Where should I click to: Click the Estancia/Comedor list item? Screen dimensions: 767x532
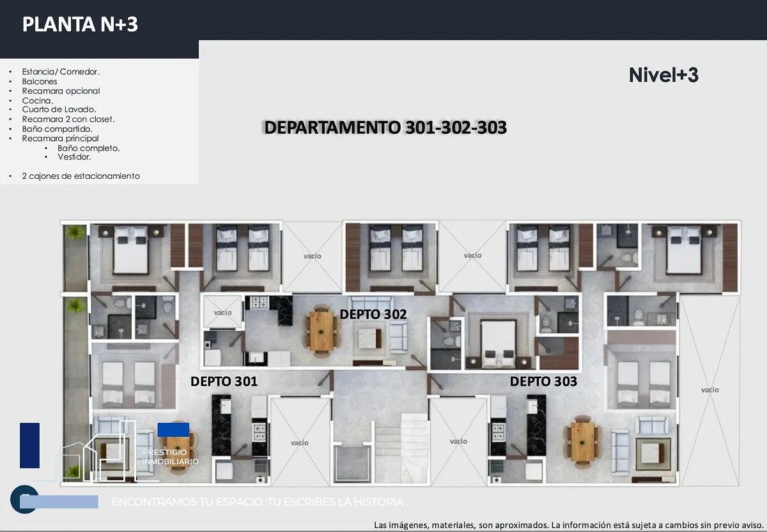point(61,72)
